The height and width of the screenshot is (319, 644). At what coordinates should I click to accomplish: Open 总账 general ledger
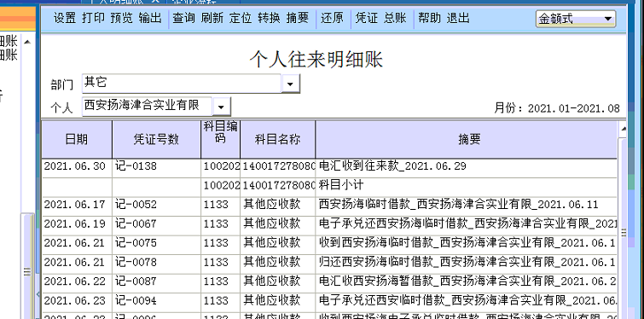point(395,18)
